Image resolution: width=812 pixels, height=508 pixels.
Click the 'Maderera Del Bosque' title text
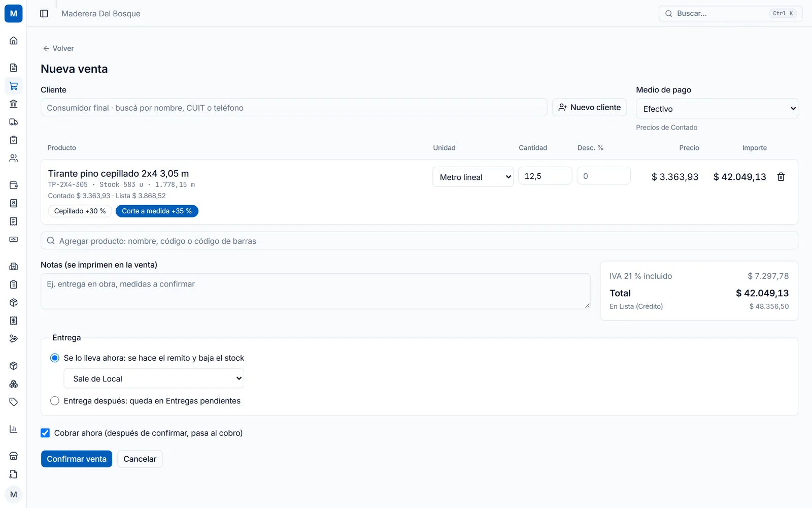pos(101,14)
